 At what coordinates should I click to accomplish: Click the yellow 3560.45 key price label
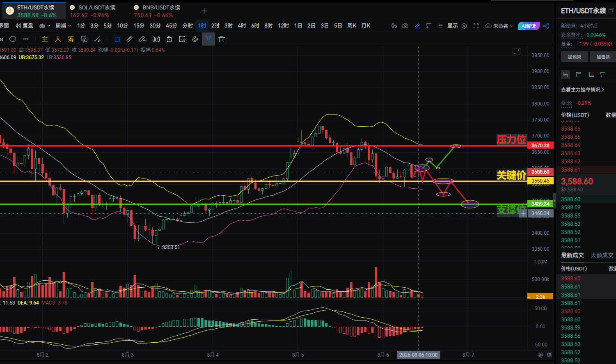pos(540,181)
